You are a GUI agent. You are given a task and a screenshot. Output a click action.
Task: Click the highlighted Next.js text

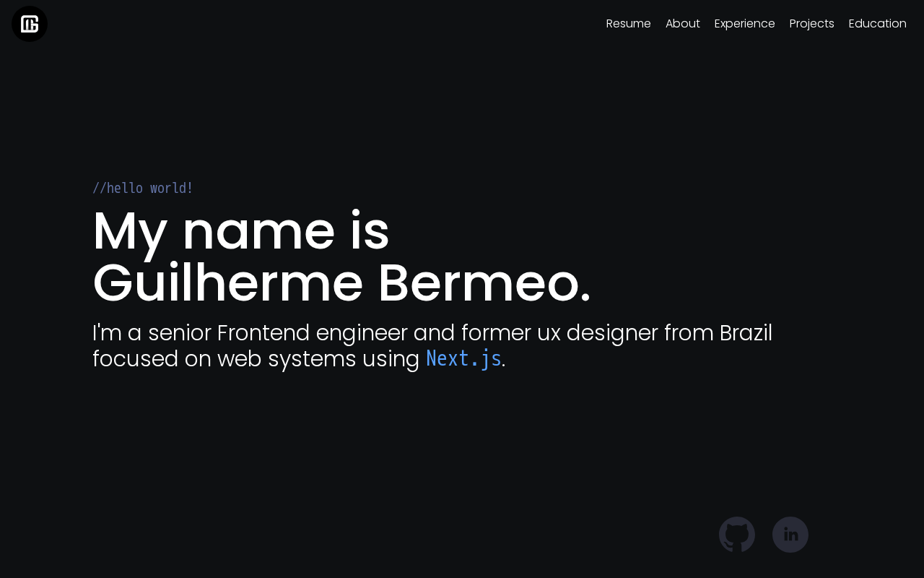[x=463, y=359]
